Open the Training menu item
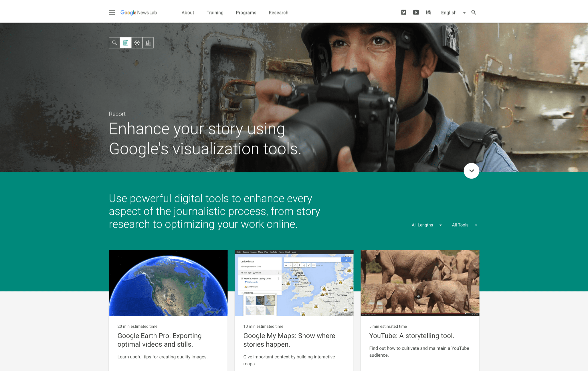 point(215,13)
